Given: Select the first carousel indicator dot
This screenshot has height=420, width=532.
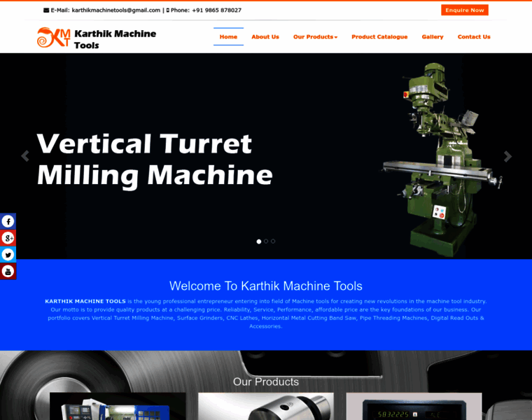Looking at the screenshot, I should (259, 241).
